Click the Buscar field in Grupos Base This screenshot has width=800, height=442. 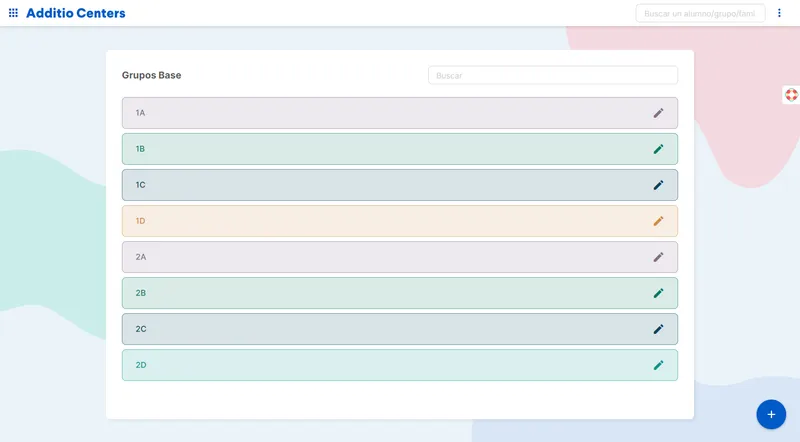pyautogui.click(x=553, y=76)
